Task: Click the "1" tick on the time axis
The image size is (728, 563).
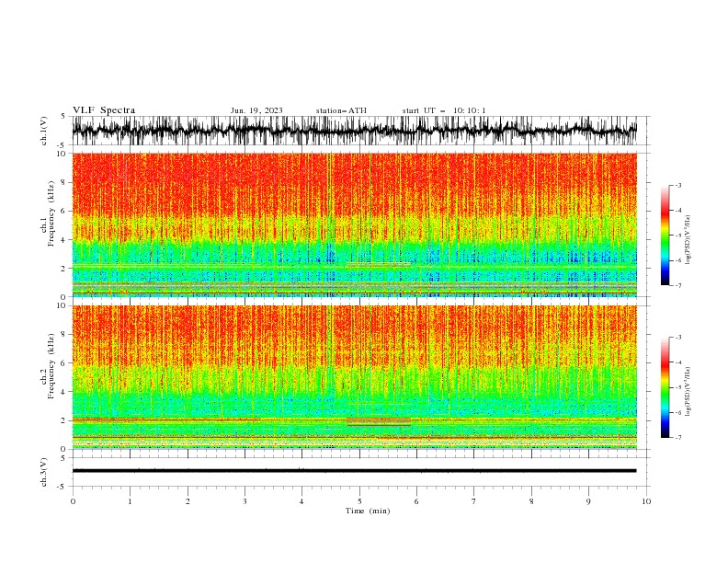Action: [130, 501]
